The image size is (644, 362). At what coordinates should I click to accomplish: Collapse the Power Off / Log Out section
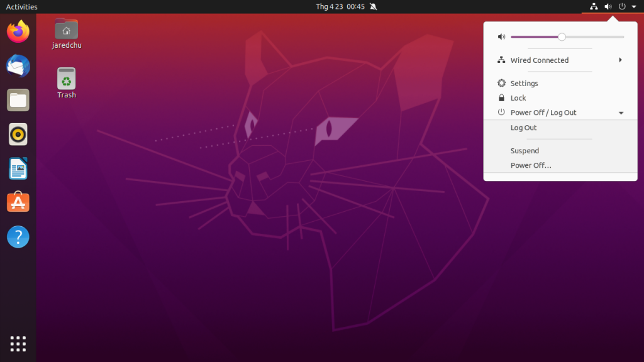coord(621,112)
